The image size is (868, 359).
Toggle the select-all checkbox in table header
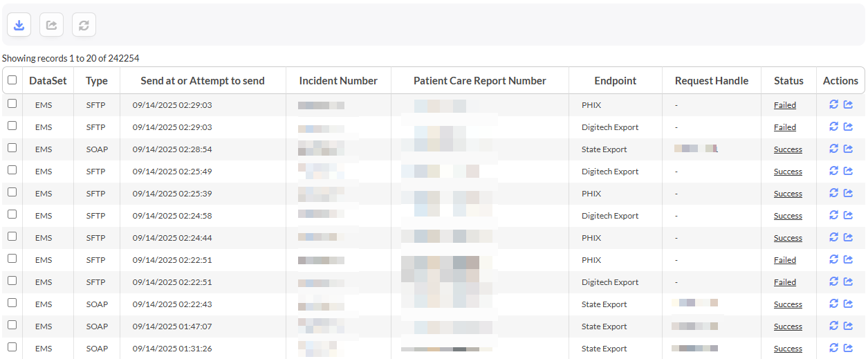[12, 80]
